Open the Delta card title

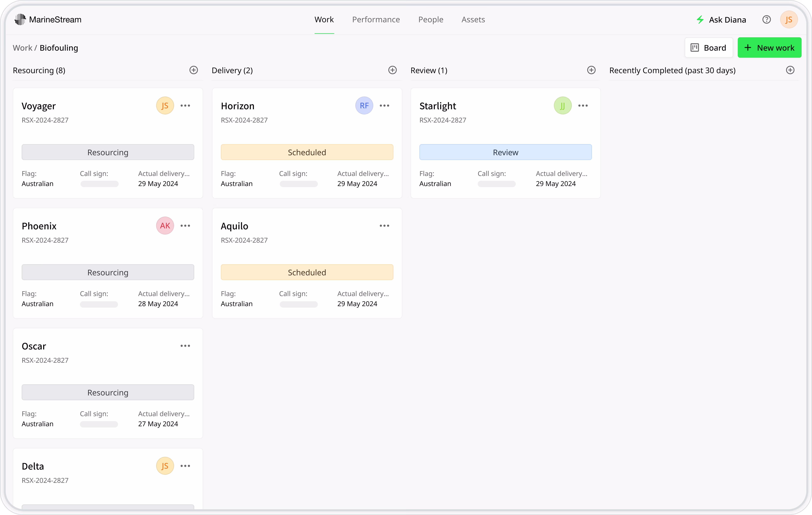[33, 466]
